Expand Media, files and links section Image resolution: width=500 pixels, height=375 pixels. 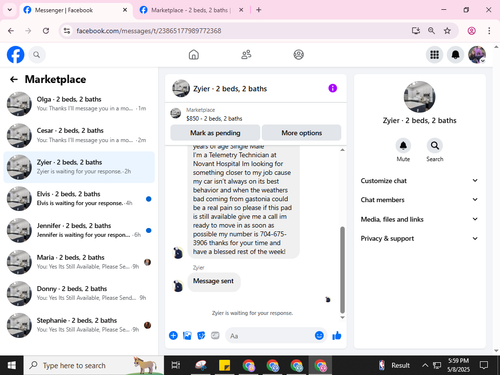point(419,219)
